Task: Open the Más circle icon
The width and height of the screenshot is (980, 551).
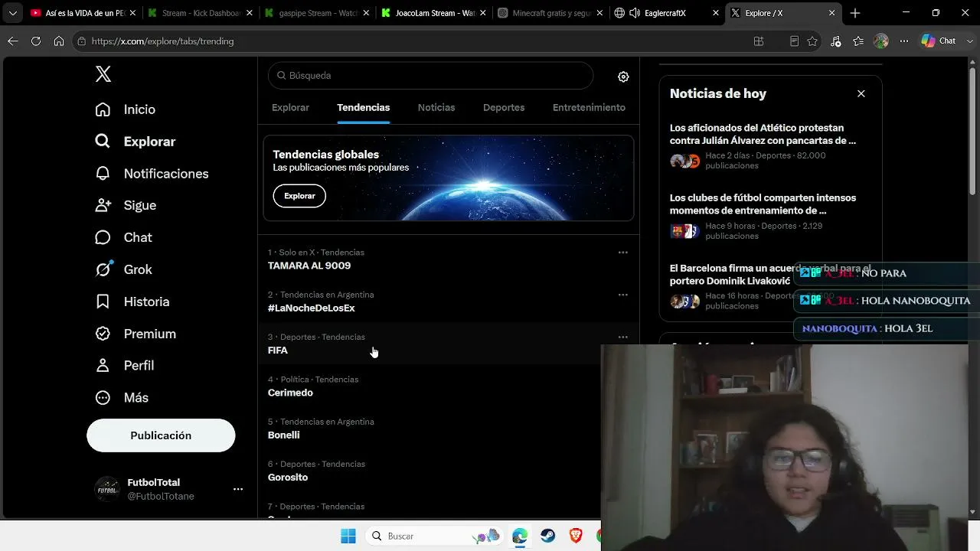Action: 103,398
